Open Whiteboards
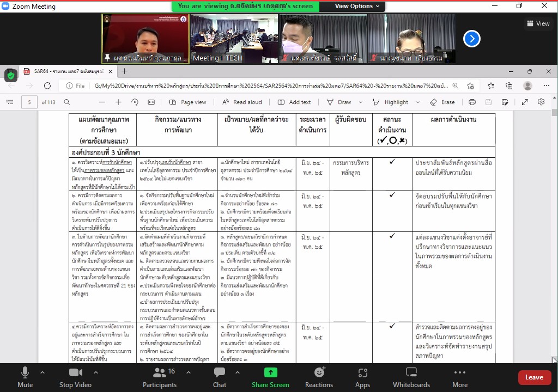The width and height of the screenshot is (558, 392). 411,377
